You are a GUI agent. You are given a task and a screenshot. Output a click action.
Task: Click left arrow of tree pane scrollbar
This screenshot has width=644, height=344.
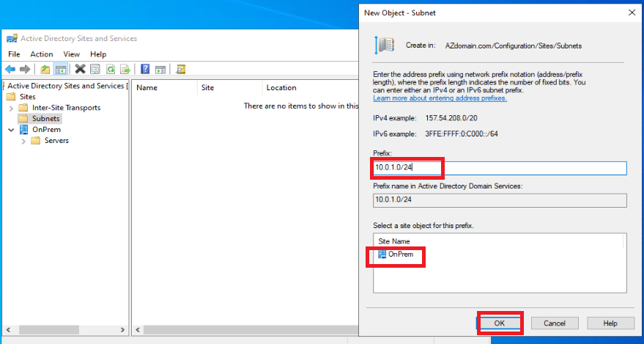(9, 330)
